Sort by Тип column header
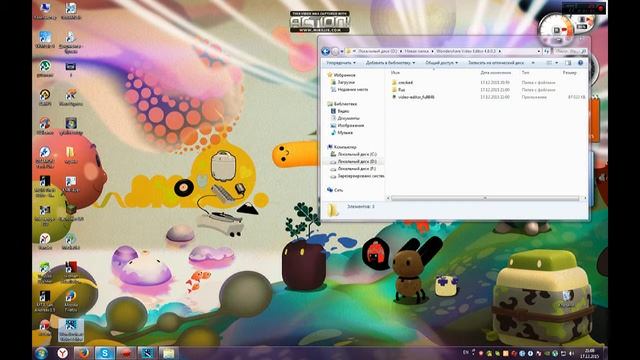Image resolution: width=640 pixels, height=360 pixels. [525, 73]
